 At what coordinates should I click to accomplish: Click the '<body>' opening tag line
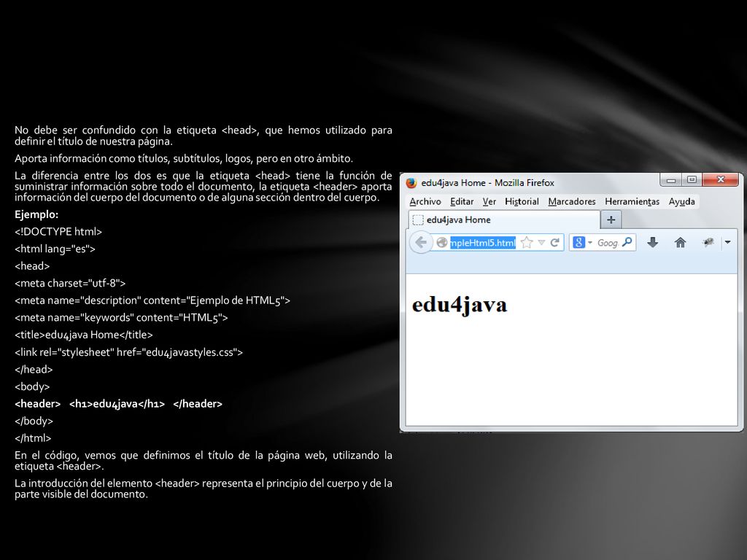pyautogui.click(x=32, y=386)
